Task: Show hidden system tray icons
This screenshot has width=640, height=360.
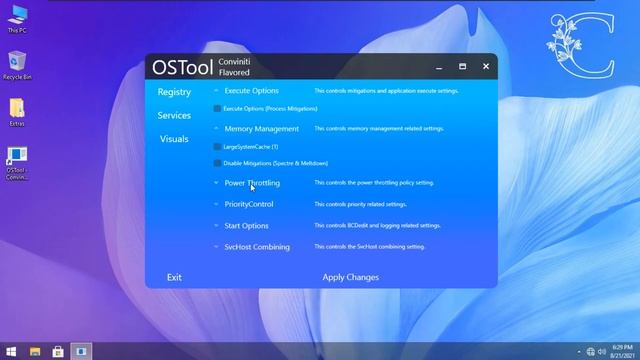Action: point(579,351)
